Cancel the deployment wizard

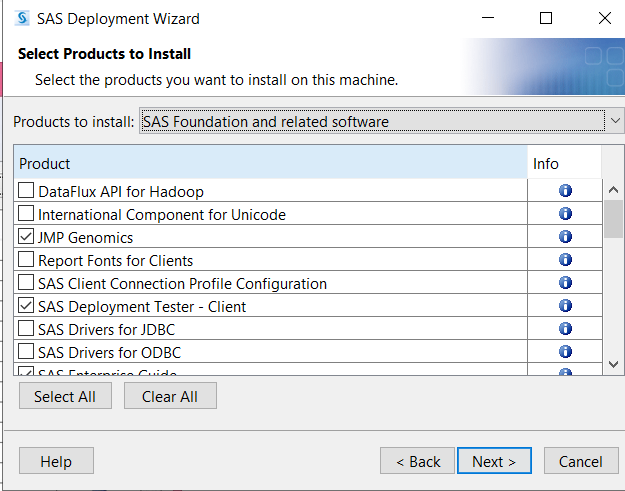581,461
